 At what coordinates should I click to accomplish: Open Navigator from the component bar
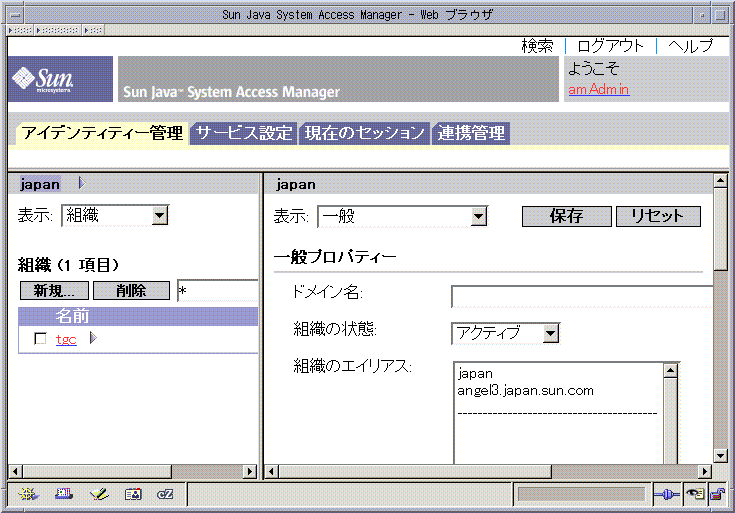pos(28,494)
